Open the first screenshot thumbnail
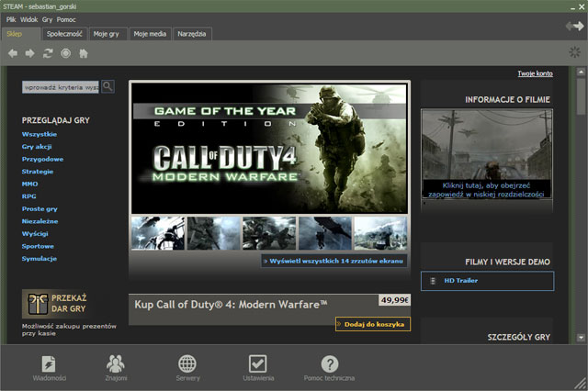 pos(158,233)
